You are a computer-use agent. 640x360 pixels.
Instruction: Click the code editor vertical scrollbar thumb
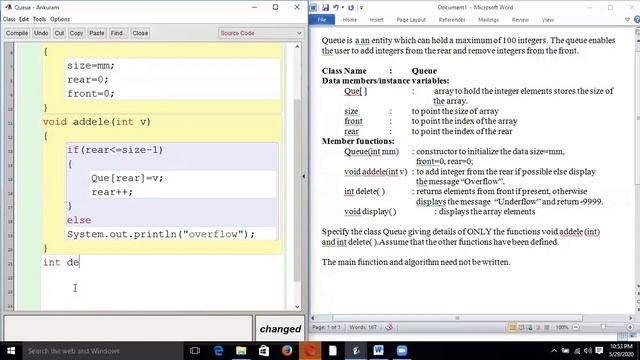tap(297, 190)
